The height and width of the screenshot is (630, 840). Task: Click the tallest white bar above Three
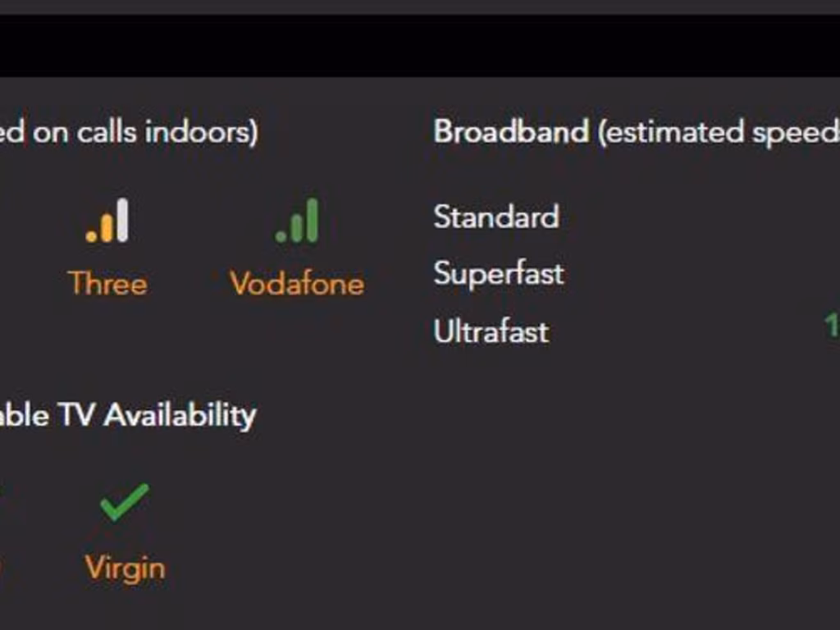(122, 220)
